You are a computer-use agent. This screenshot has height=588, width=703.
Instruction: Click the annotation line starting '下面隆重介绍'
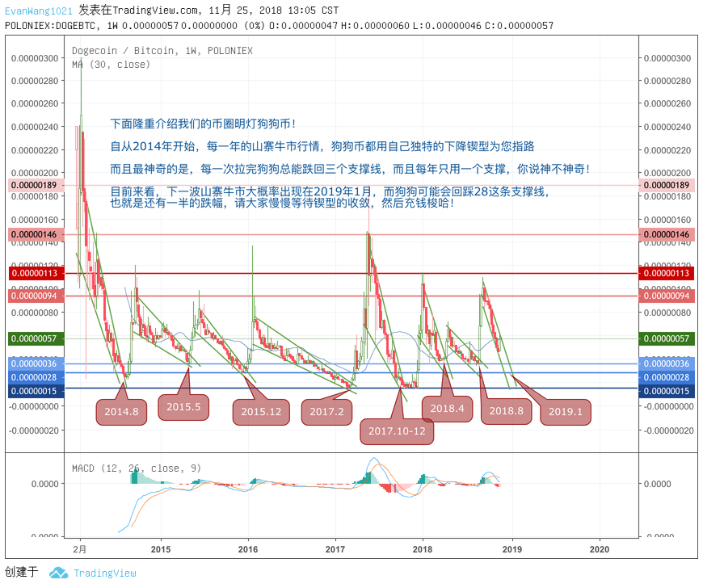(x=203, y=124)
